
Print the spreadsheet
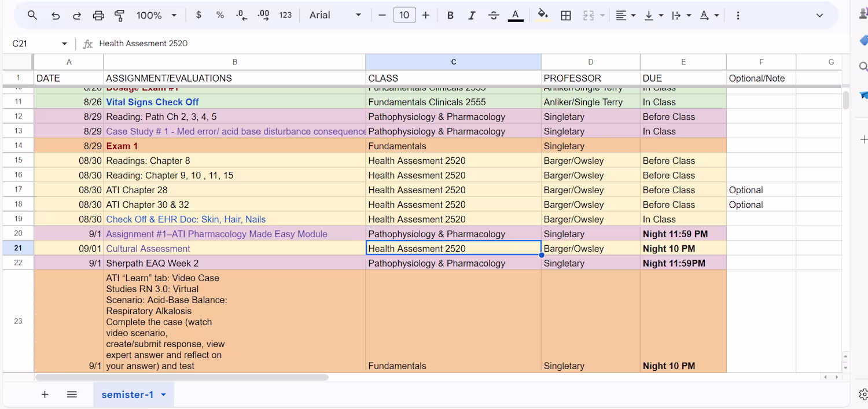coord(98,16)
